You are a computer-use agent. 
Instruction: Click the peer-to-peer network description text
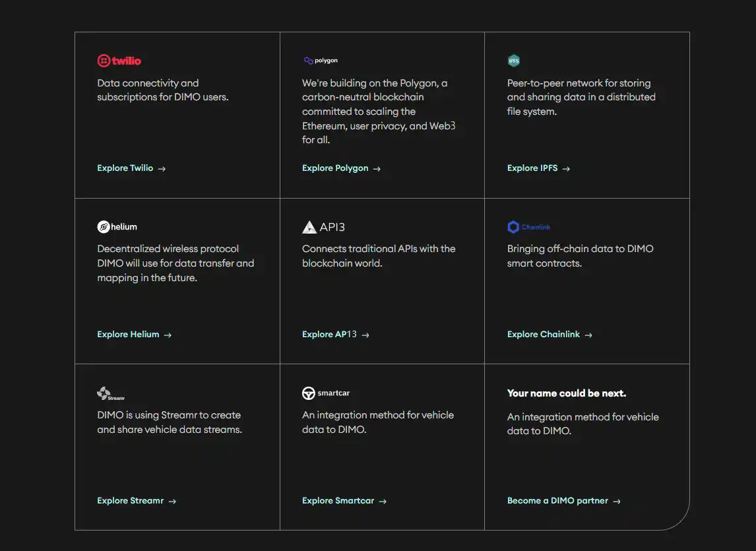[581, 97]
